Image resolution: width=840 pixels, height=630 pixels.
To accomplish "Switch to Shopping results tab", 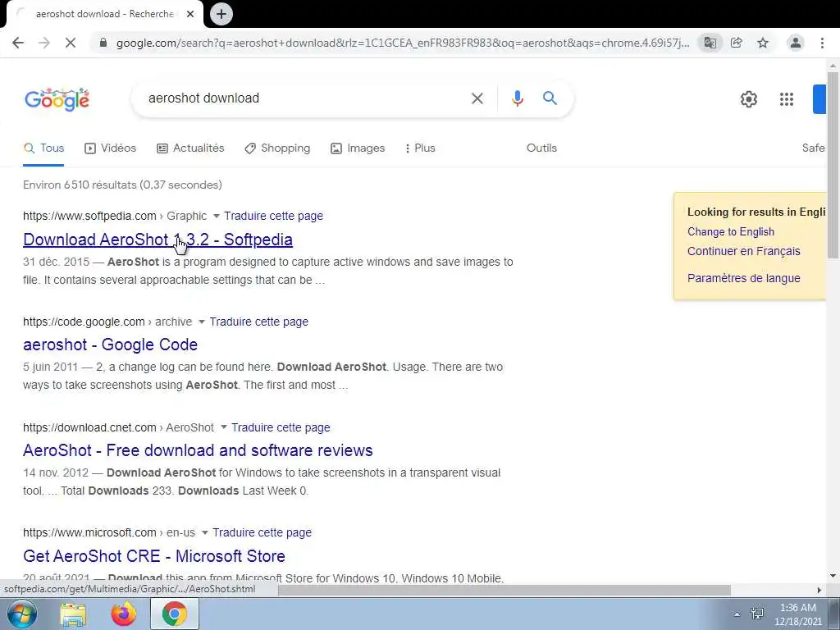I will click(277, 148).
